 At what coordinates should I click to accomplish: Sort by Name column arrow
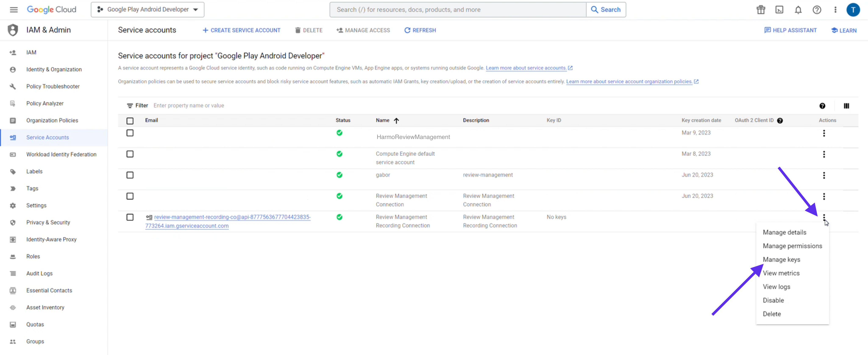pos(396,121)
